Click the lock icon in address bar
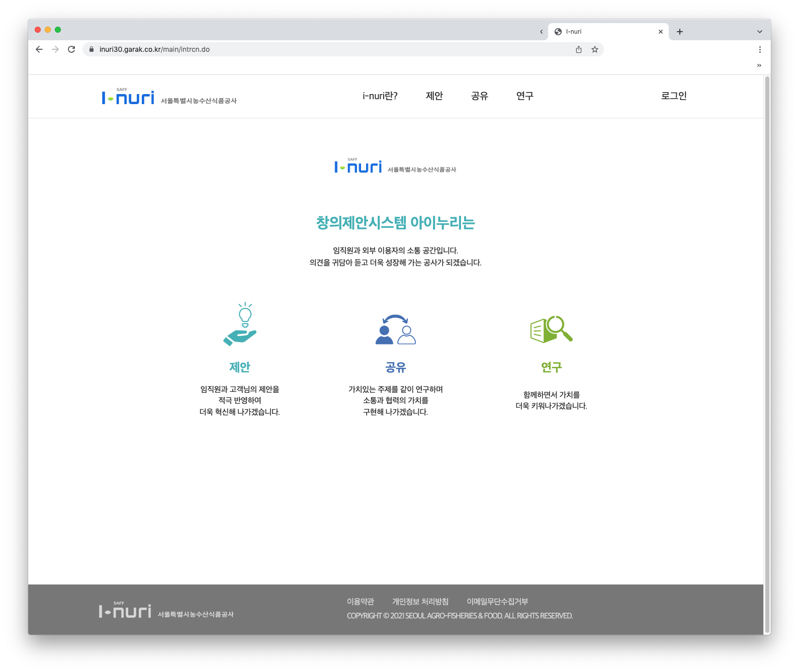799x672 pixels. tap(92, 49)
